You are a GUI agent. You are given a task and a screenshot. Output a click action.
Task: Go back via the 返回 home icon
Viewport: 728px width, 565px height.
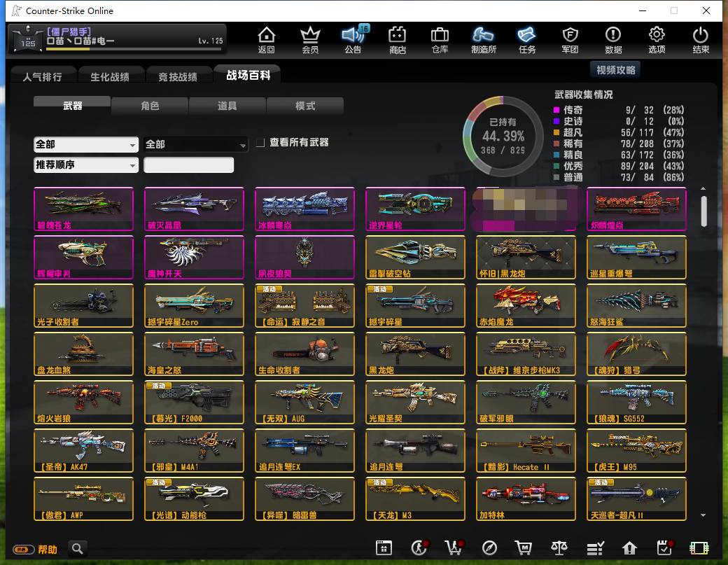[x=267, y=39]
